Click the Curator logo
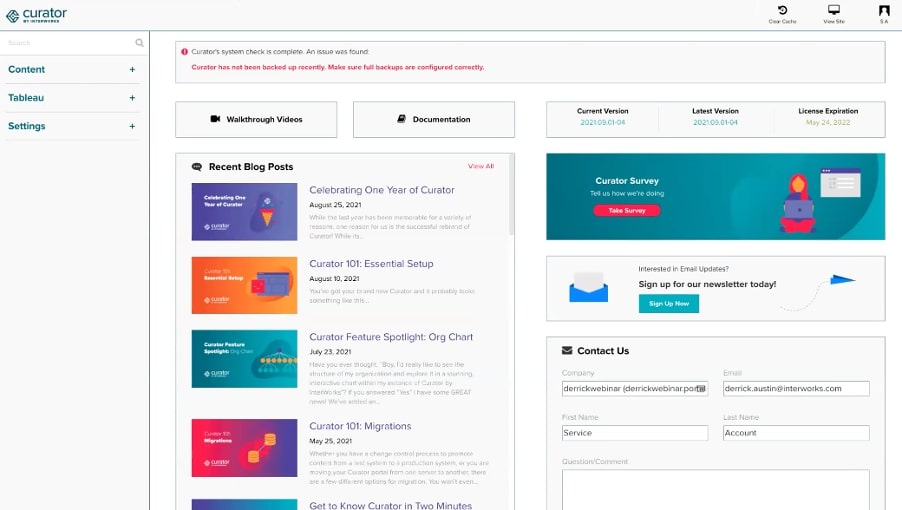Viewport: 902px width, 510px height. pos(37,15)
